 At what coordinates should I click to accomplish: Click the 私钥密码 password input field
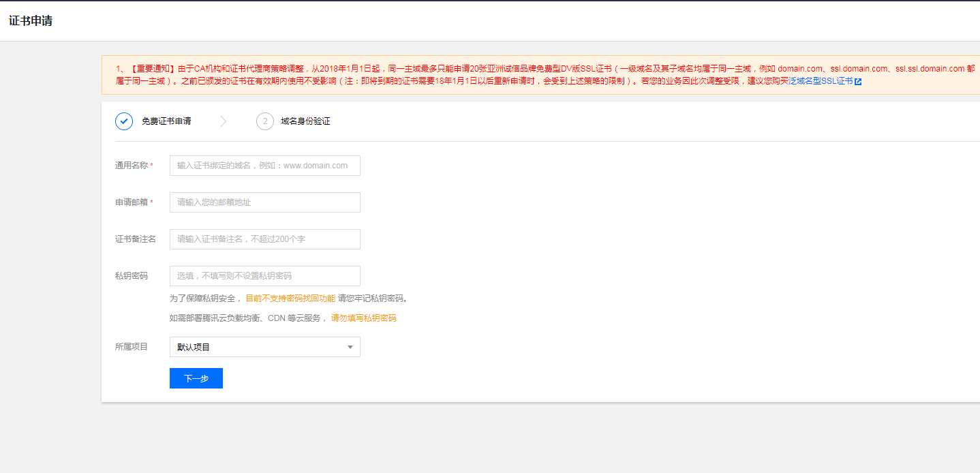pos(264,275)
